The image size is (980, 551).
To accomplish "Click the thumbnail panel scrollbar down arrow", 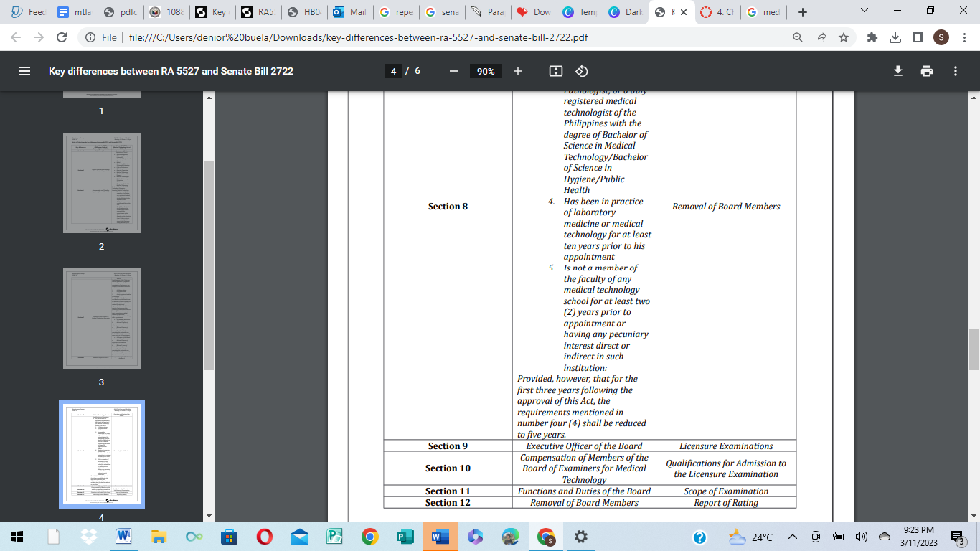I will (209, 515).
